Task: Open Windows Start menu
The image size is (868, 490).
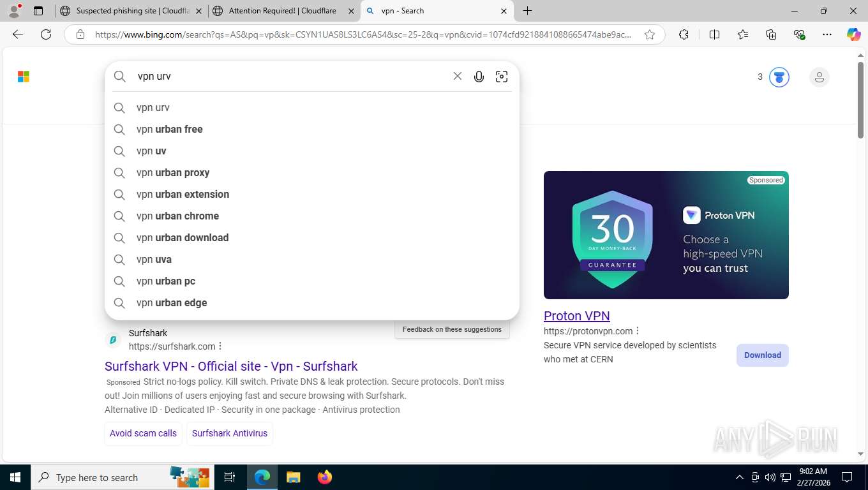Action: [x=15, y=477]
